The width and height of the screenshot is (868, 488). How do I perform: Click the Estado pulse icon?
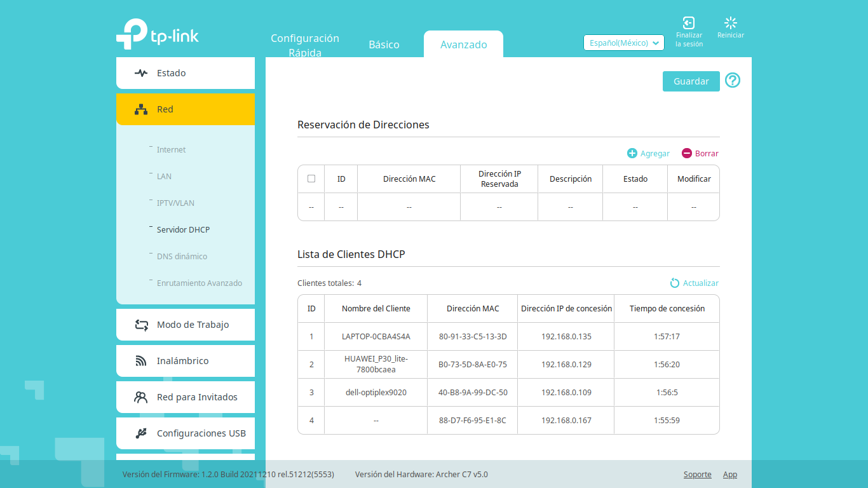point(141,73)
